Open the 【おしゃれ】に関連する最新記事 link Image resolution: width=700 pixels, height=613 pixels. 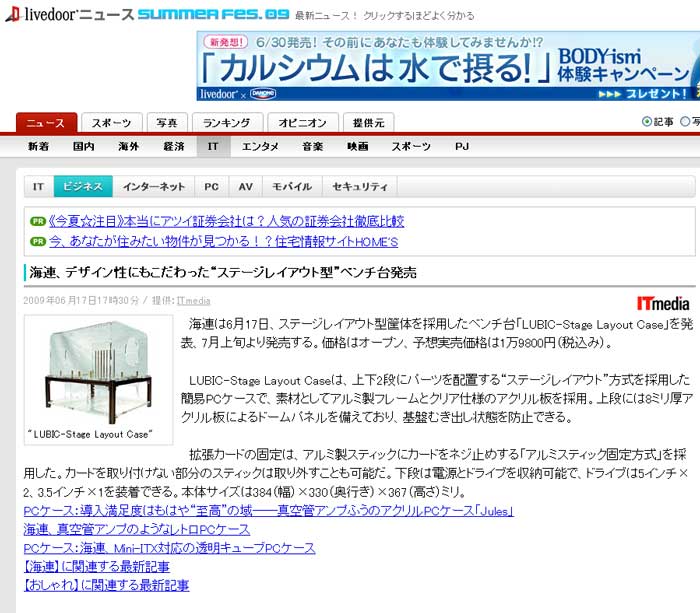[106, 585]
